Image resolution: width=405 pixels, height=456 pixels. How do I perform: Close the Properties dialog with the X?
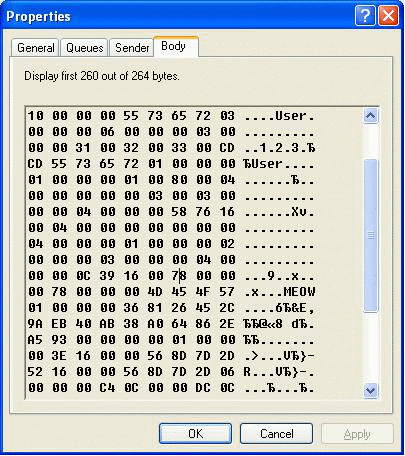(389, 15)
